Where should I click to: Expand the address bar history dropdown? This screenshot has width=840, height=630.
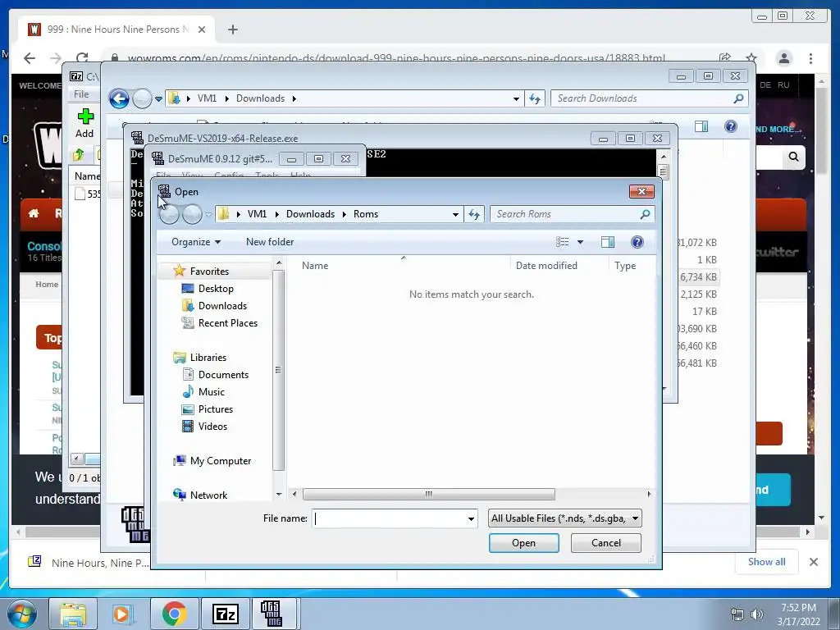455,214
